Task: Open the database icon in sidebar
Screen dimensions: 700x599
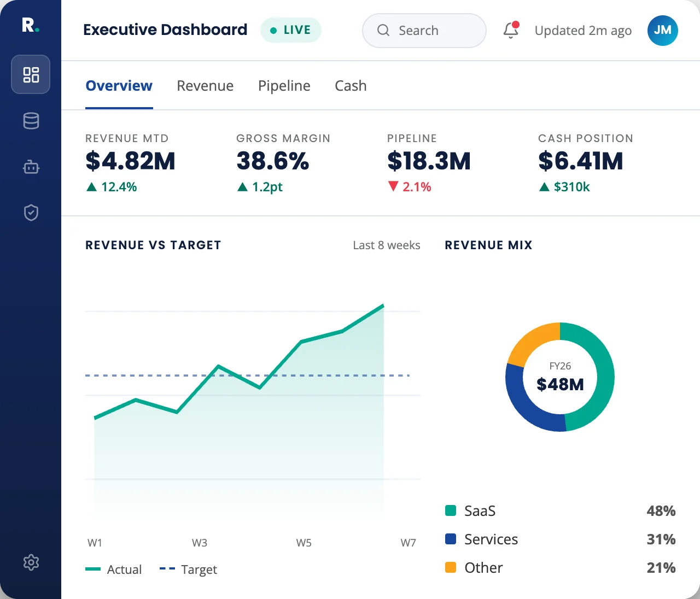Action: [31, 121]
